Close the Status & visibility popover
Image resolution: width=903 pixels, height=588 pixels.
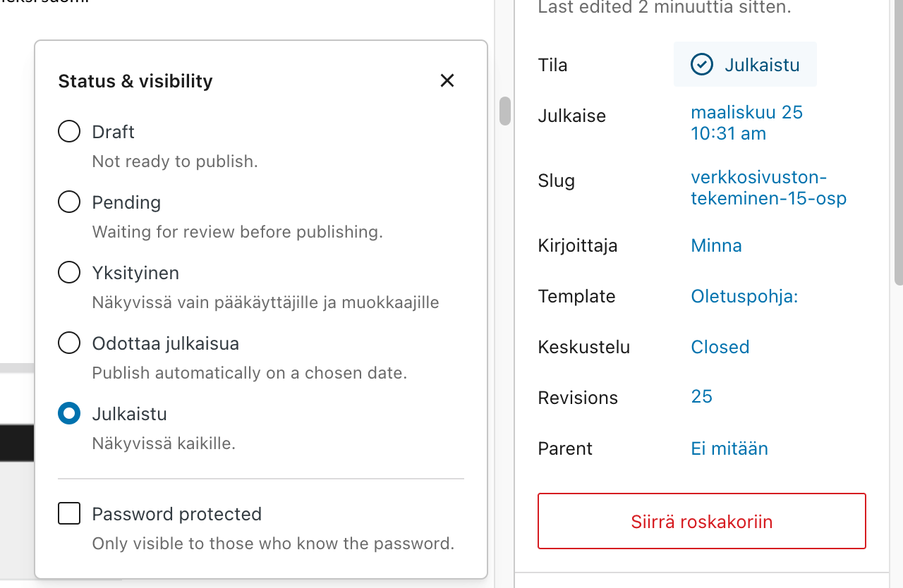[x=447, y=81]
